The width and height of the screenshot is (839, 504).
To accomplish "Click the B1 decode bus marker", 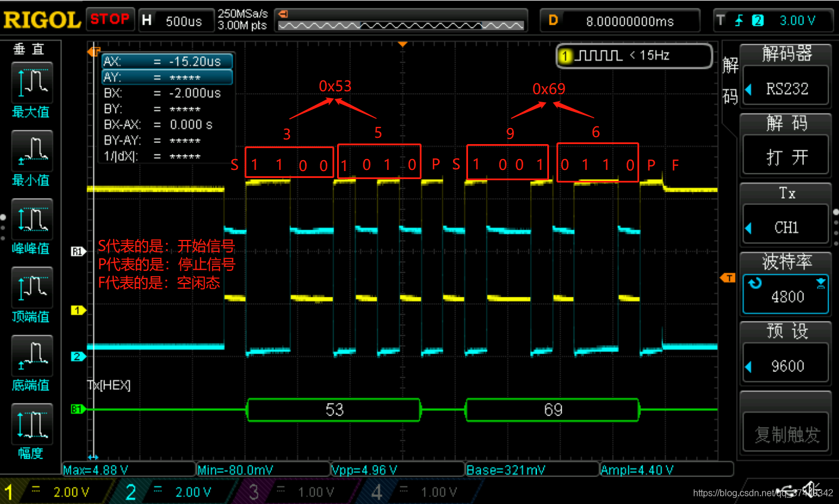I will 78,409.
